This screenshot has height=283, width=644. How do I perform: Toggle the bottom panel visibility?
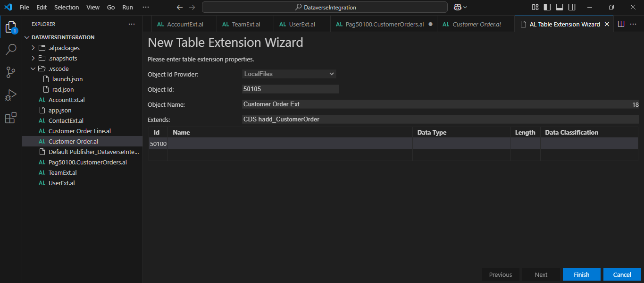click(560, 7)
